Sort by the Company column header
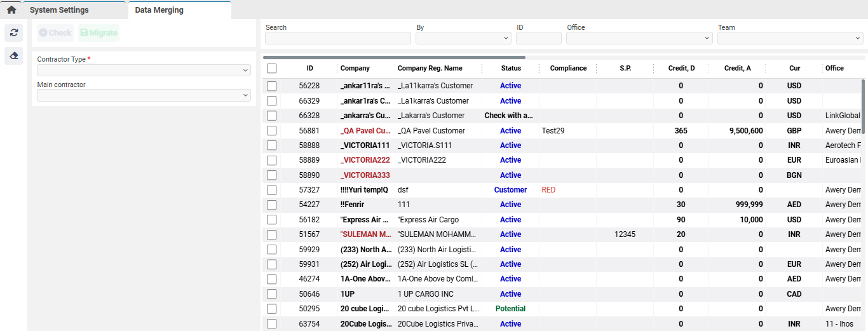This screenshot has height=331, width=868. click(x=355, y=68)
